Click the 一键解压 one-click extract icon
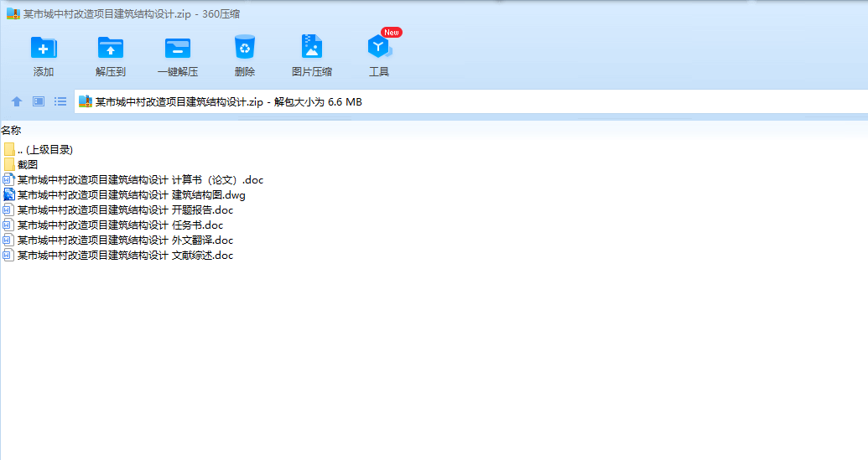The image size is (868, 460). (x=178, y=48)
